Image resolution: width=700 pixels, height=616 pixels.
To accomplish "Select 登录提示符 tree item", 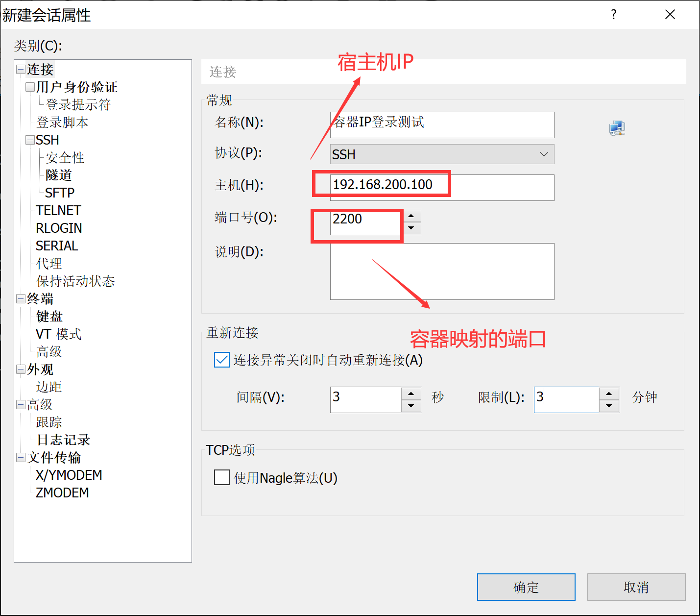I will (x=78, y=105).
